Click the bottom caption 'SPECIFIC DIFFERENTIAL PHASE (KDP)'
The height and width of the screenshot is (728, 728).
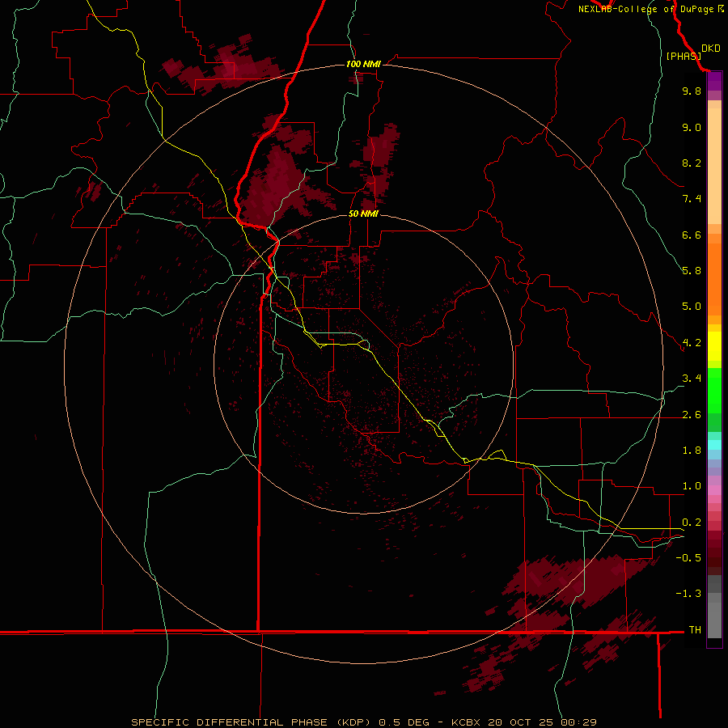[x=252, y=722]
